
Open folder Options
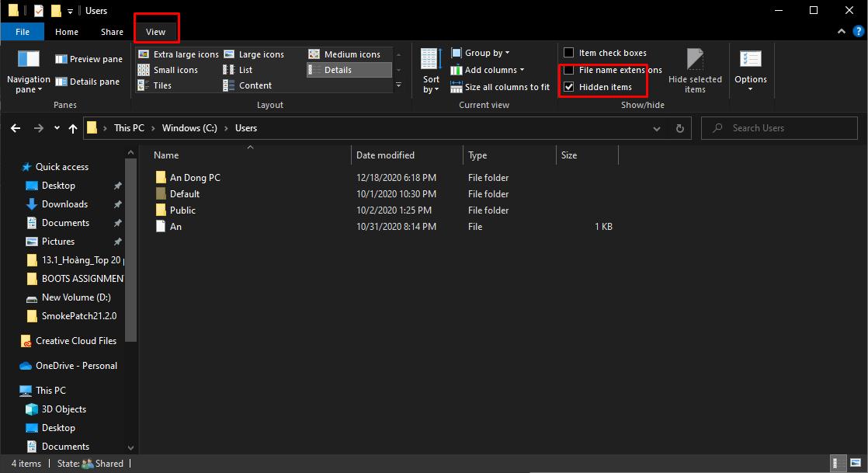pos(751,71)
